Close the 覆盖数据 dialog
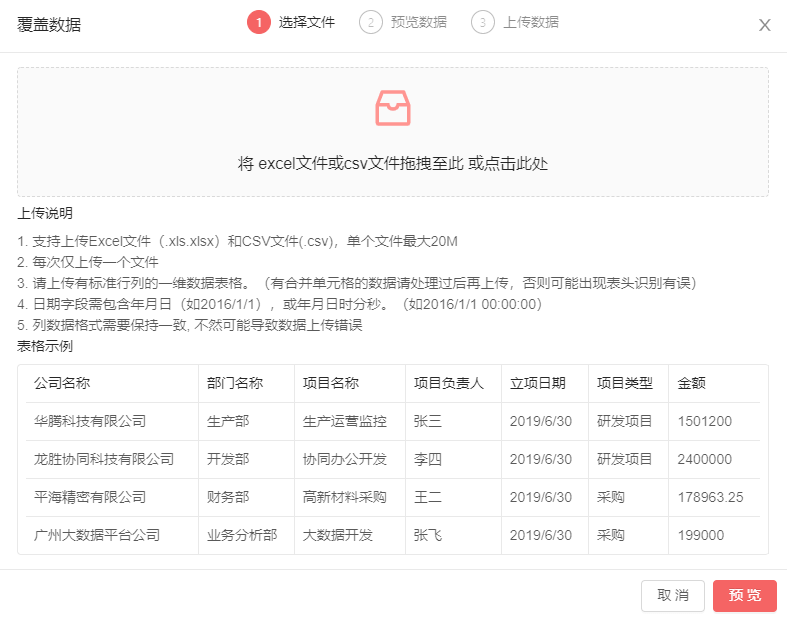The width and height of the screenshot is (787, 619). (764, 25)
